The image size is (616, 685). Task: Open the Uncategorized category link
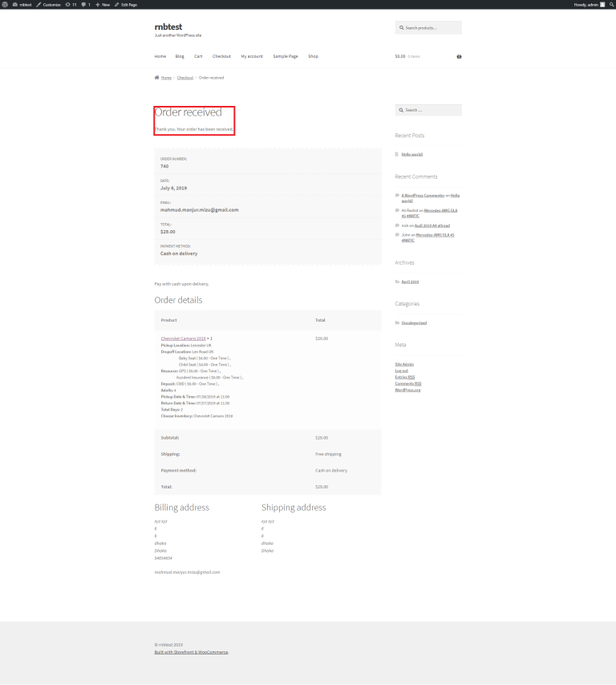click(414, 322)
